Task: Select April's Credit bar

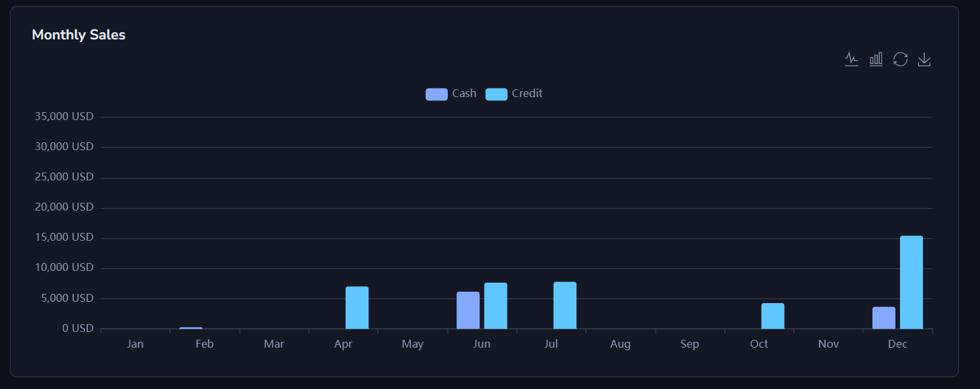Action: click(x=357, y=307)
